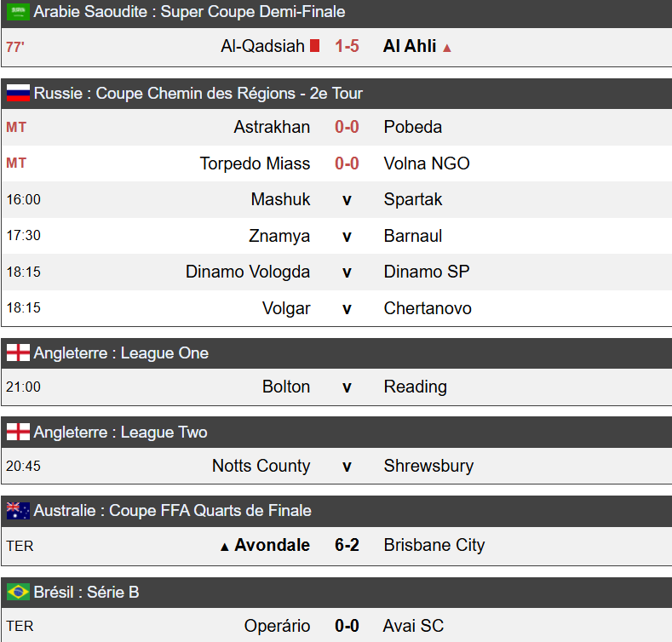
Task: Open the Astrakhan vs Pobeda 0-0 score
Action: pyautogui.click(x=347, y=127)
